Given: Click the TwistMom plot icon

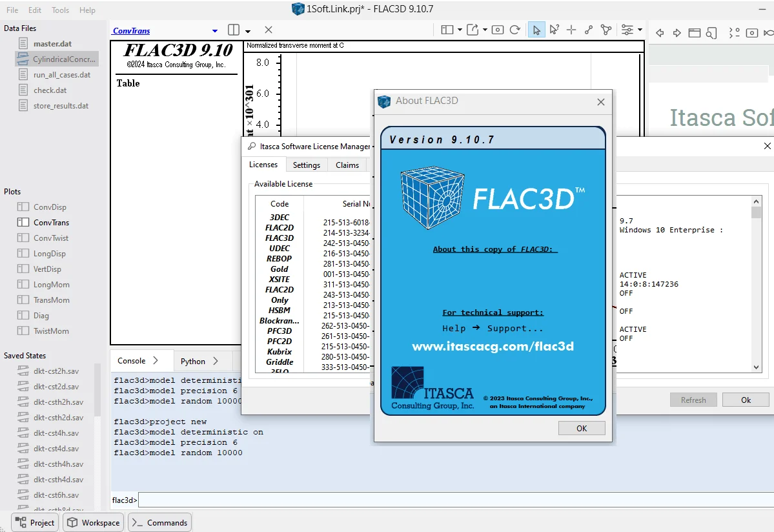Looking at the screenshot, I should 23,331.
